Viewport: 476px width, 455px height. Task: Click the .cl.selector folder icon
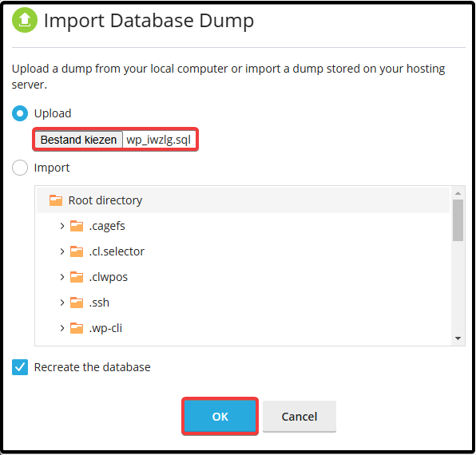77,251
